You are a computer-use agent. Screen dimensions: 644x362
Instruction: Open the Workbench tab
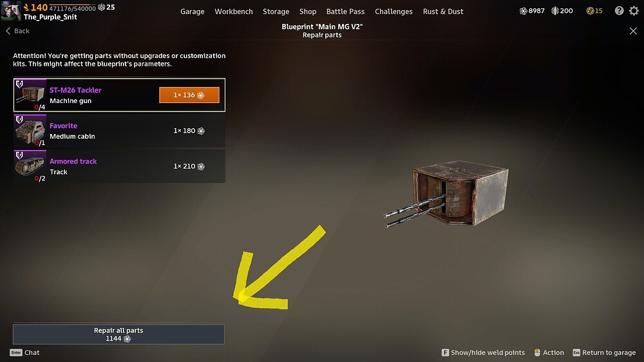tap(234, 12)
